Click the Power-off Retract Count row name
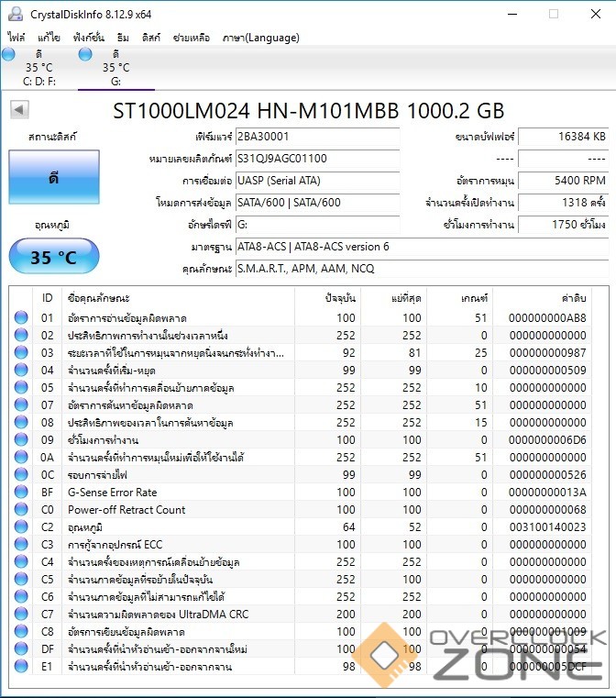The image size is (616, 698). (x=126, y=510)
